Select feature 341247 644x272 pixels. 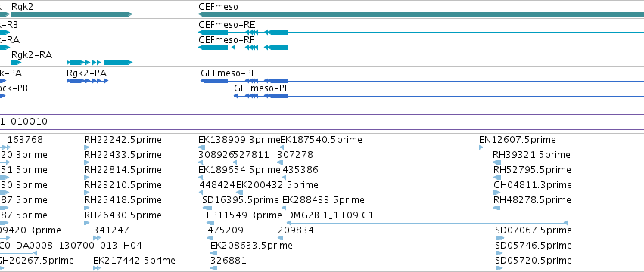[x=111, y=230]
